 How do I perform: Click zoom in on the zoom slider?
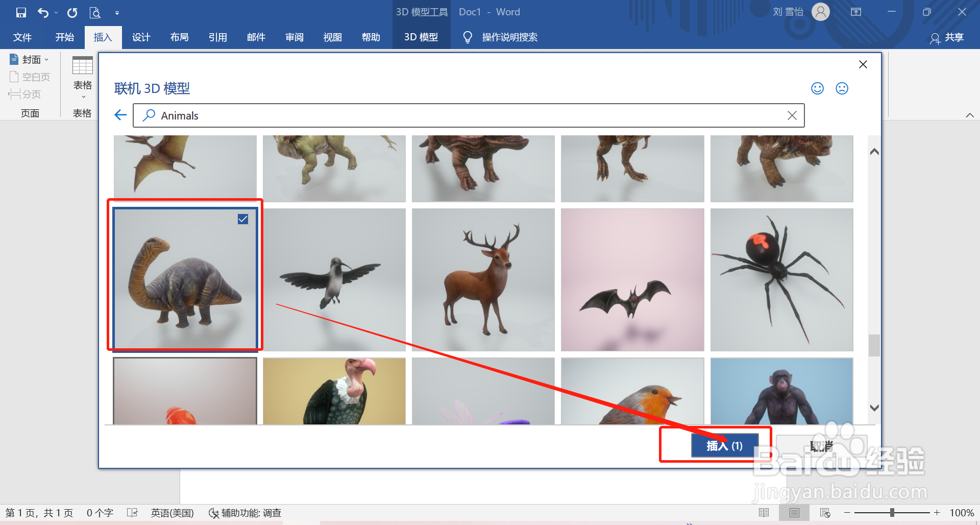click(x=937, y=513)
